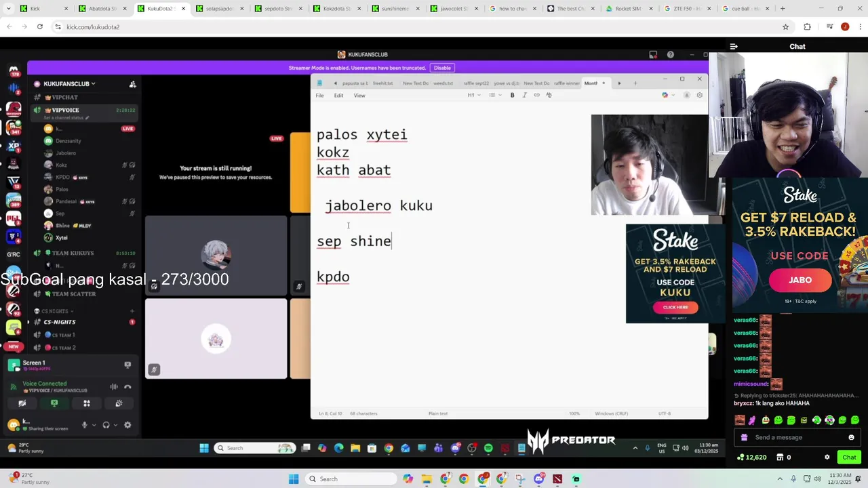Viewport: 868px width, 488px height.
Task: Open Copilot dropdown arrow in Notepad
Action: [672, 95]
